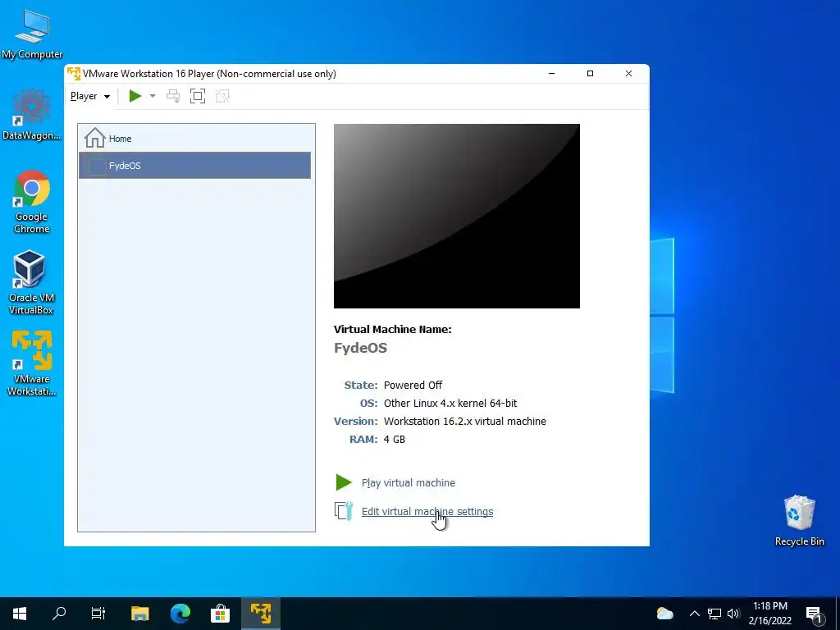
Task: Open My Computer desktop icon
Action: (32, 34)
